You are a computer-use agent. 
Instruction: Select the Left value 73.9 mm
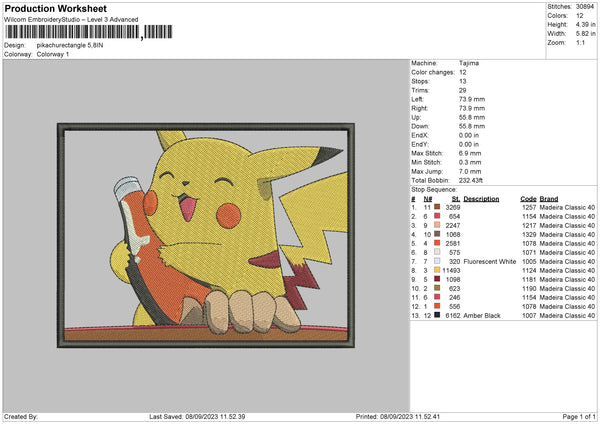pos(472,99)
